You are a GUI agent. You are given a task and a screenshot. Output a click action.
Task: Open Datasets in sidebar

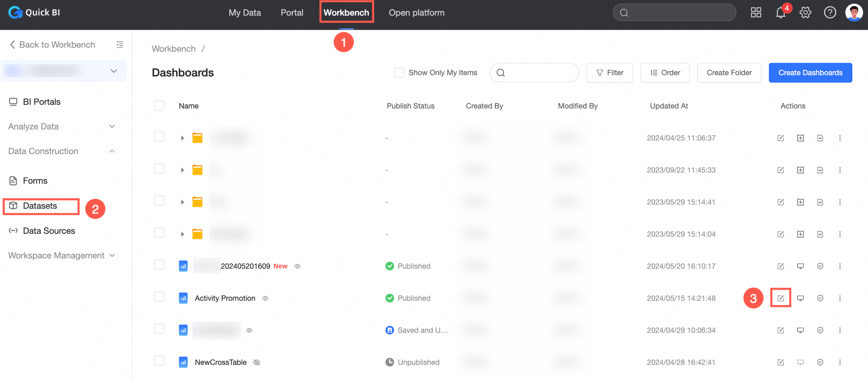(40, 206)
